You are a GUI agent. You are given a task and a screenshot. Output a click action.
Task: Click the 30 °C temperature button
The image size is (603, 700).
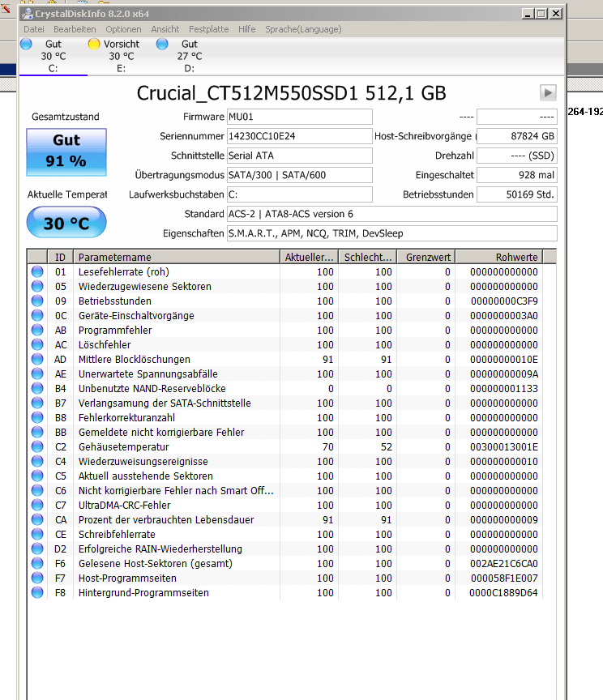[x=66, y=222]
